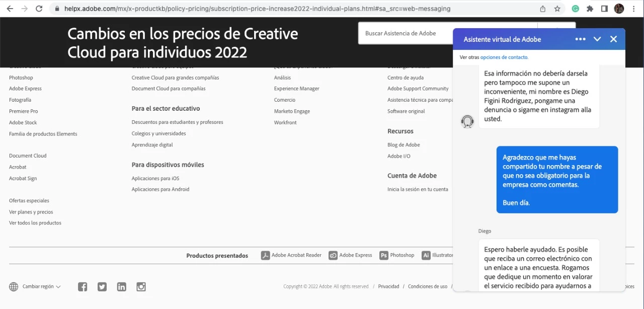
Task: Open the Blog de Adobe link
Action: click(404, 144)
